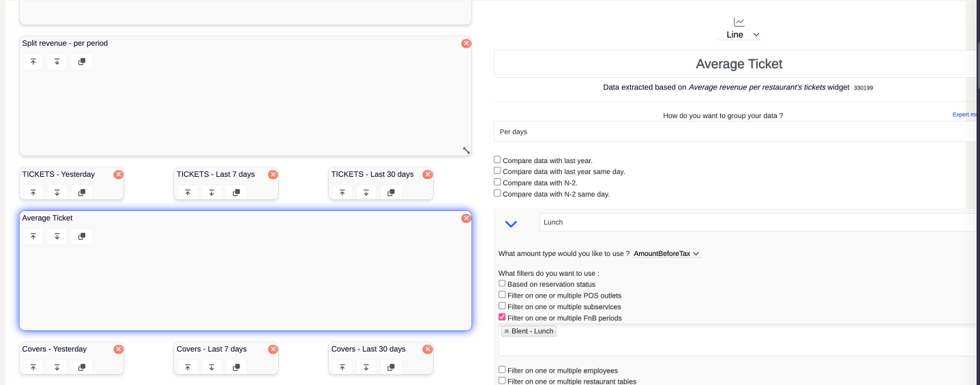This screenshot has height=385, width=980.
Task: Click move-up arrow on TICKETS - Last 7 days
Action: [188, 192]
